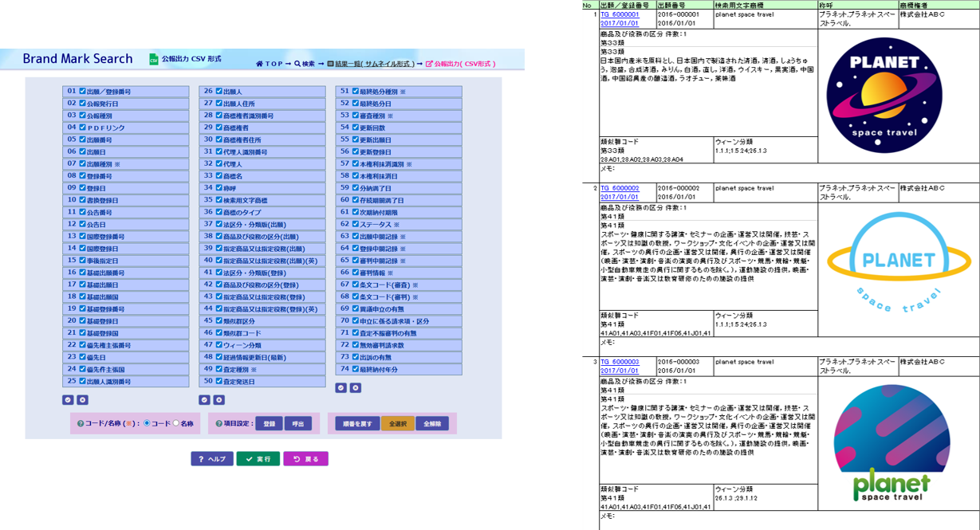Click code text 28A01,28A02,28A03,28A04
The width and height of the screenshot is (980, 530).
pos(641,159)
